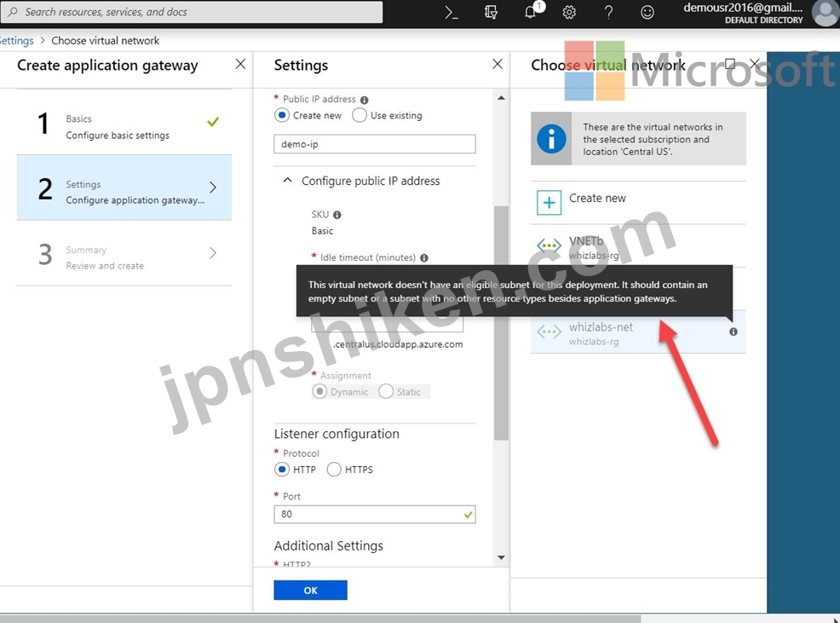Collapse Configure public IP address section
The width and height of the screenshot is (840, 623).
point(288,181)
